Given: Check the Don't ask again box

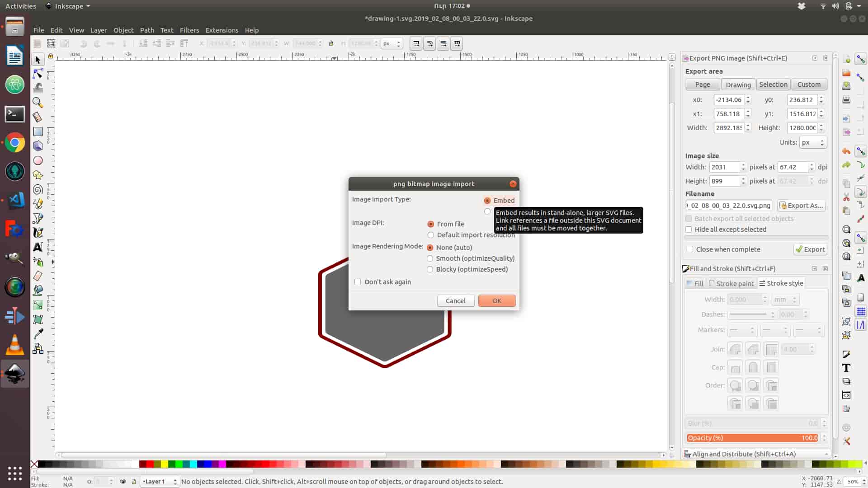Looking at the screenshot, I should [358, 282].
